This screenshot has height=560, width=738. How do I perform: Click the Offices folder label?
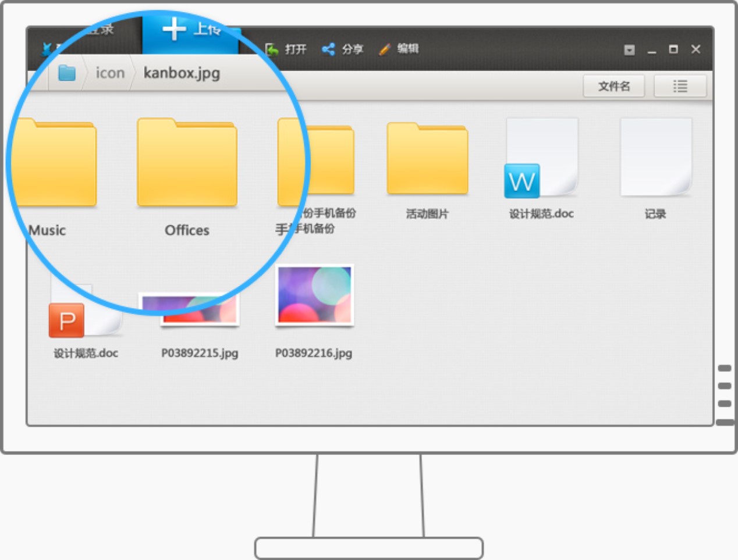(x=187, y=230)
